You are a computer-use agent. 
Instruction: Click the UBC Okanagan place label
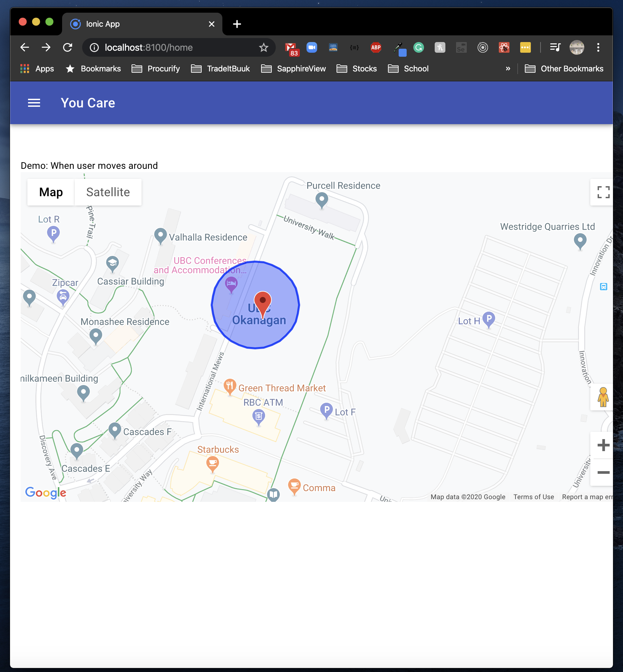point(259,314)
